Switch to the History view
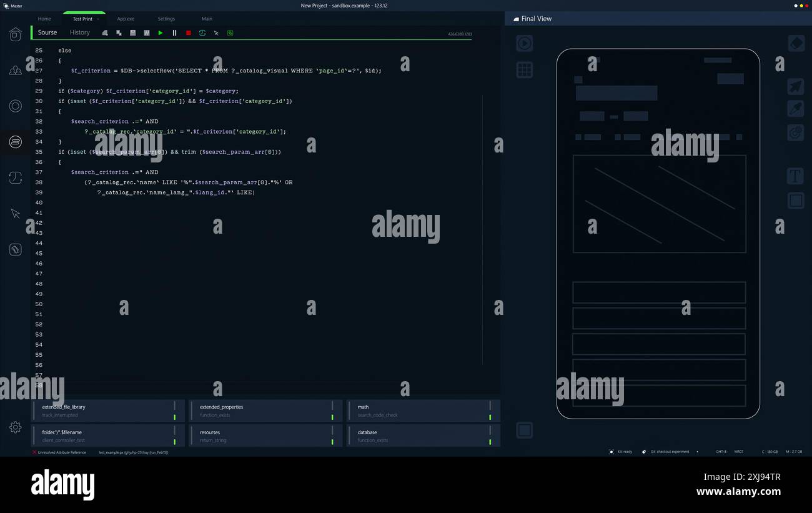 click(x=80, y=32)
